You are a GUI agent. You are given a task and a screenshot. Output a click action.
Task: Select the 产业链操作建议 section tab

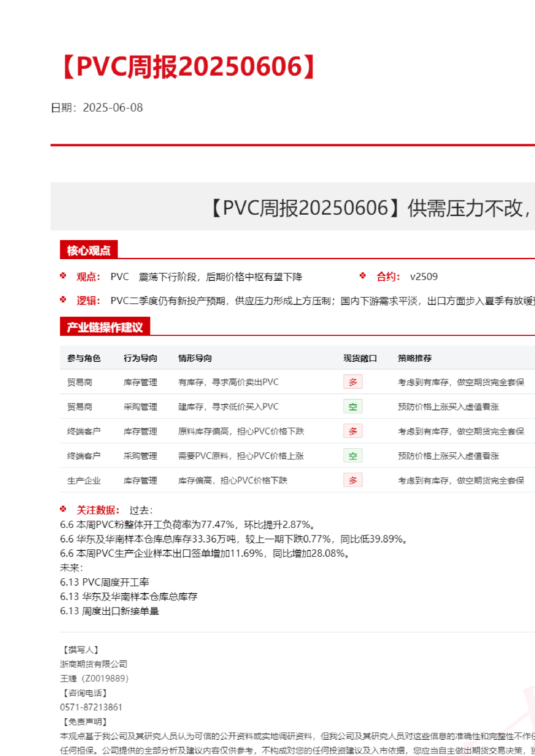(105, 327)
